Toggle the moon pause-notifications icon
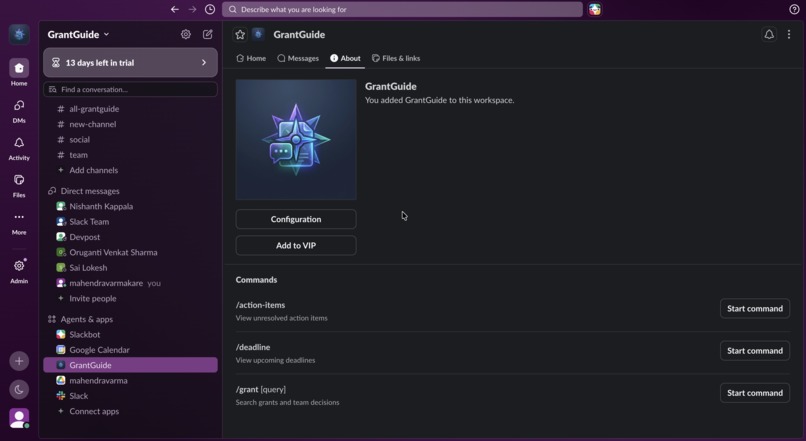Viewport: 806px width, 441px height. coord(19,390)
